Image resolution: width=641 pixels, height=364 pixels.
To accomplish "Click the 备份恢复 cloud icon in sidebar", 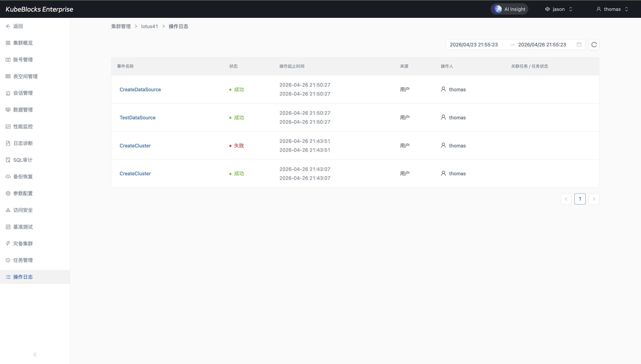I will [x=8, y=177].
